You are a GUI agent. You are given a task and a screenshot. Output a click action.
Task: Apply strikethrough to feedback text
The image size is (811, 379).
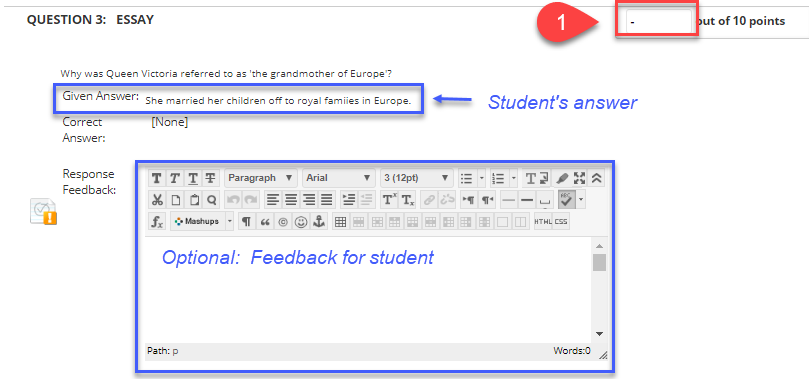[210, 178]
